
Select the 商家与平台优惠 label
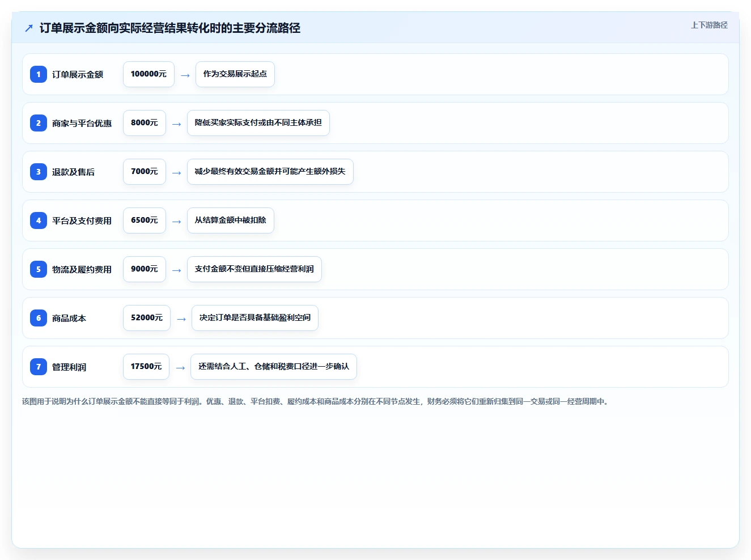pos(82,123)
